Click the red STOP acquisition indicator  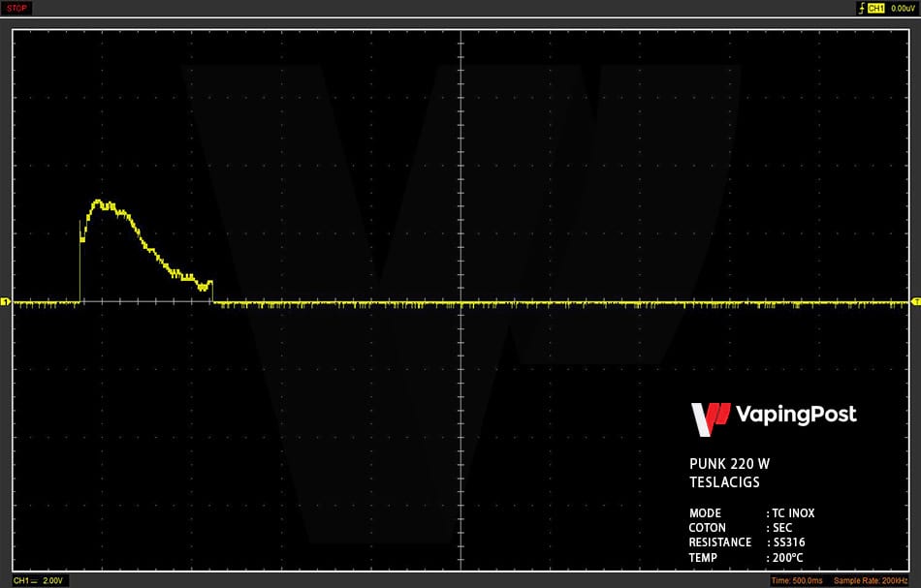click(x=16, y=8)
